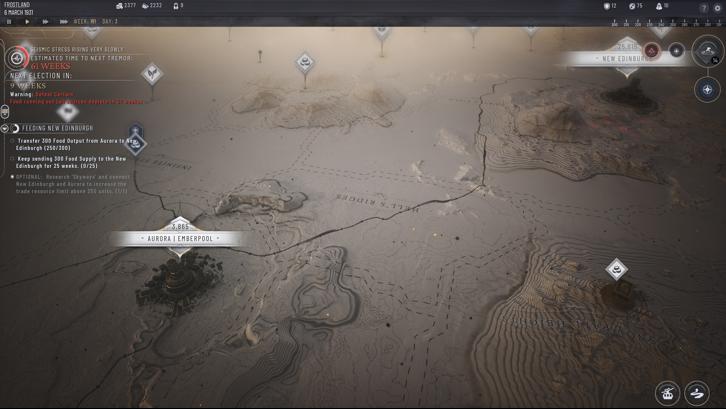Viewport: 726px width, 409px height.
Task: Select the dark blue diamond marker by the objectives
Action: (135, 144)
